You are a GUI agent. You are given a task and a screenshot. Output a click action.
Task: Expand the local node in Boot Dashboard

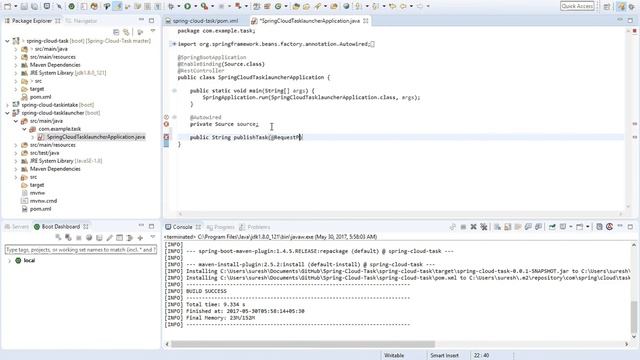(x=9, y=260)
